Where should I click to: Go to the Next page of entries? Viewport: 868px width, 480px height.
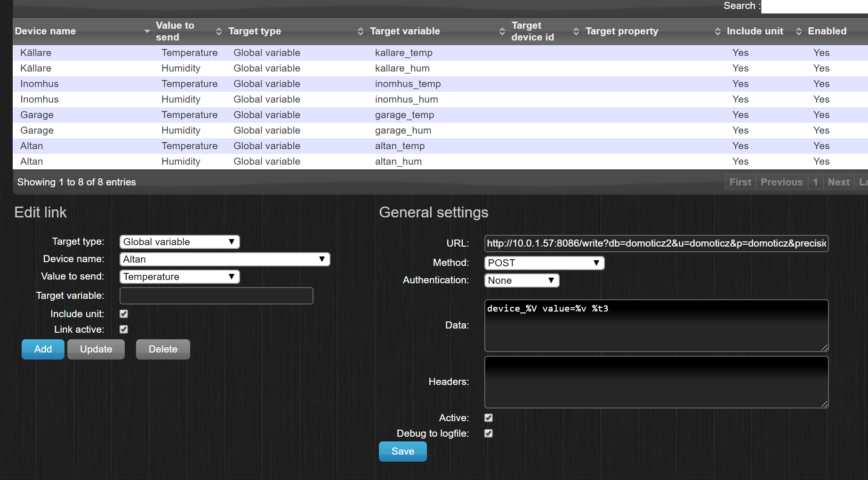click(x=838, y=182)
